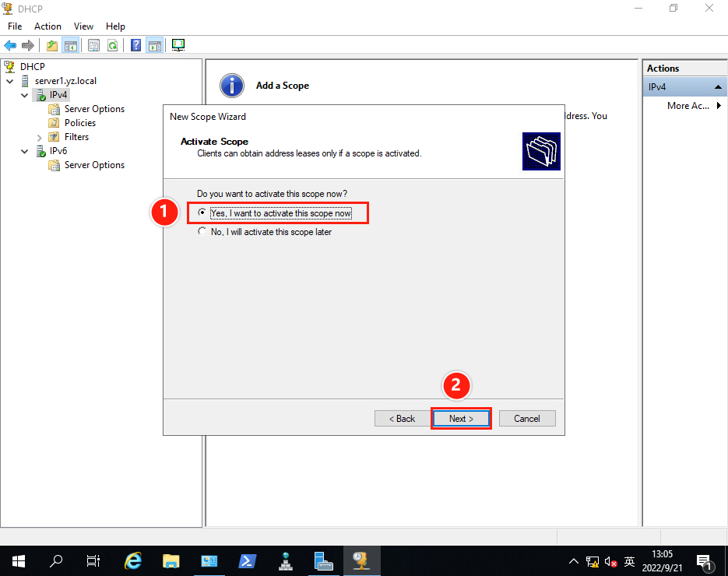Open the Properties toolbar icon

tap(93, 45)
